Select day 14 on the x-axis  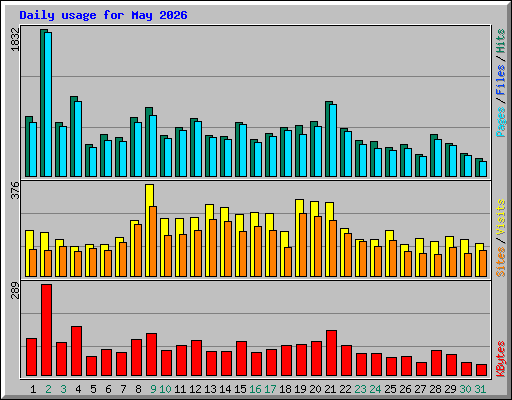(225, 389)
